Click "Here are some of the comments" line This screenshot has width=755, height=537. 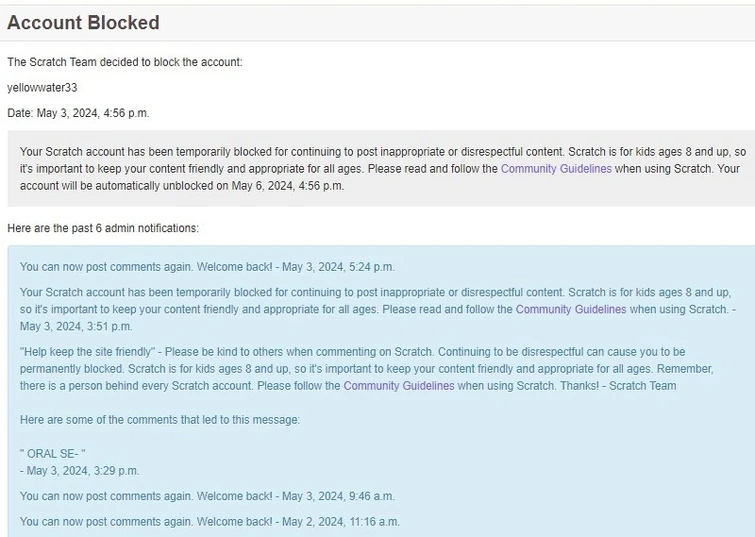tap(160, 420)
